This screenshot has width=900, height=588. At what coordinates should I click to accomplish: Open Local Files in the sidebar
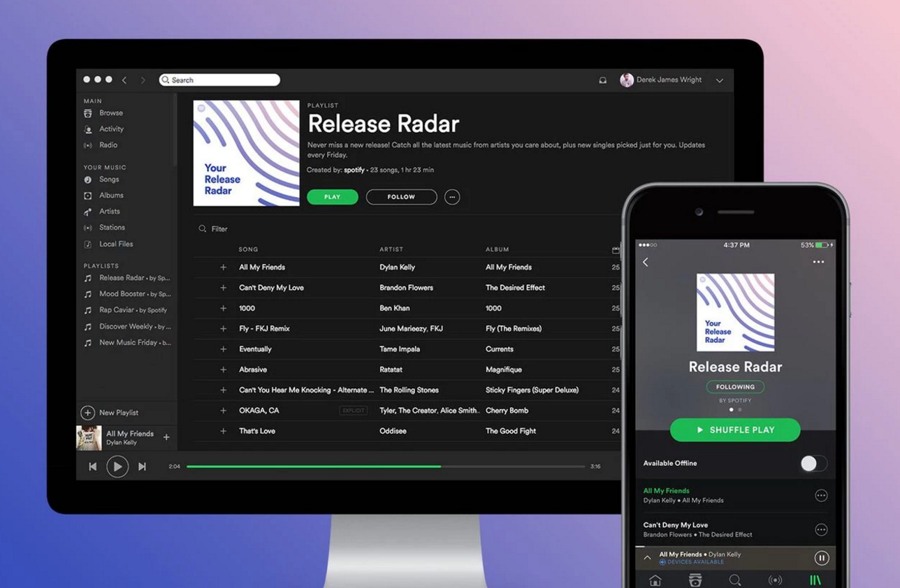[108, 244]
